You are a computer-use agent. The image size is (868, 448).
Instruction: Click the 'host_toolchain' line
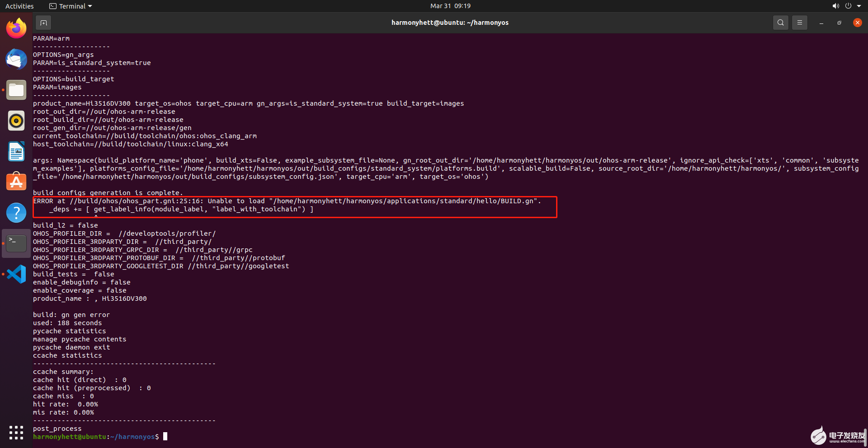[x=131, y=144]
